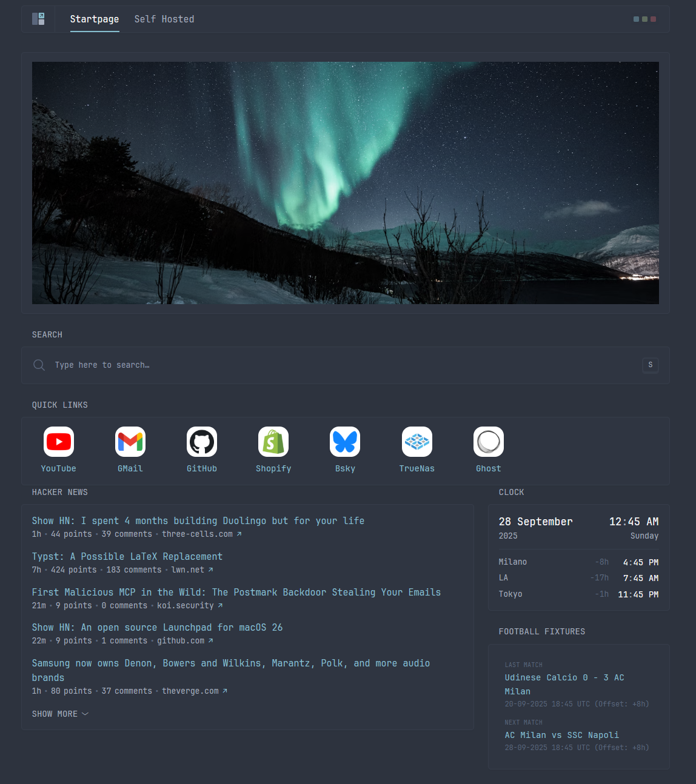696x784 pixels.
Task: Focus the 'Type here to search' field
Action: 340,365
